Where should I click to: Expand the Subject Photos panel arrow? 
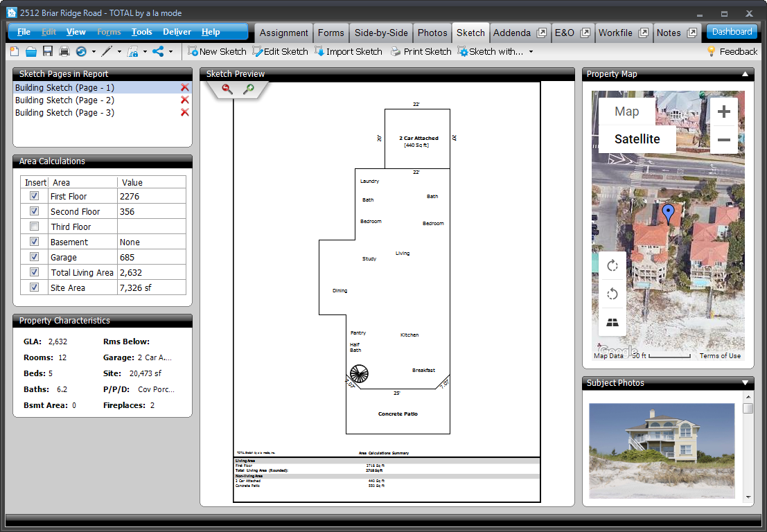tap(745, 383)
